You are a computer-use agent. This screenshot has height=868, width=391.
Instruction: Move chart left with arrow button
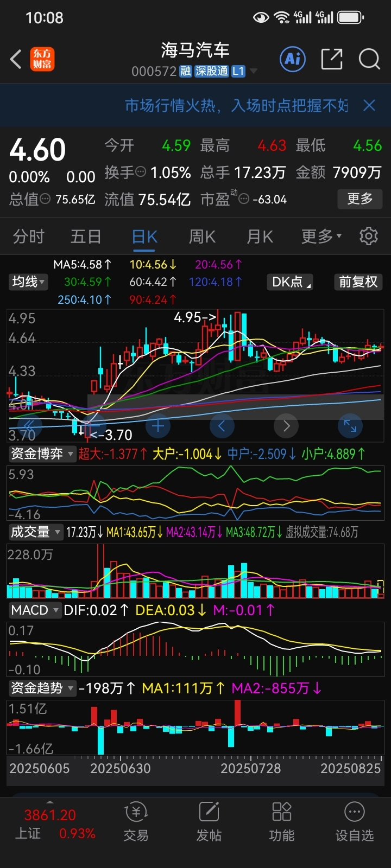tap(222, 426)
